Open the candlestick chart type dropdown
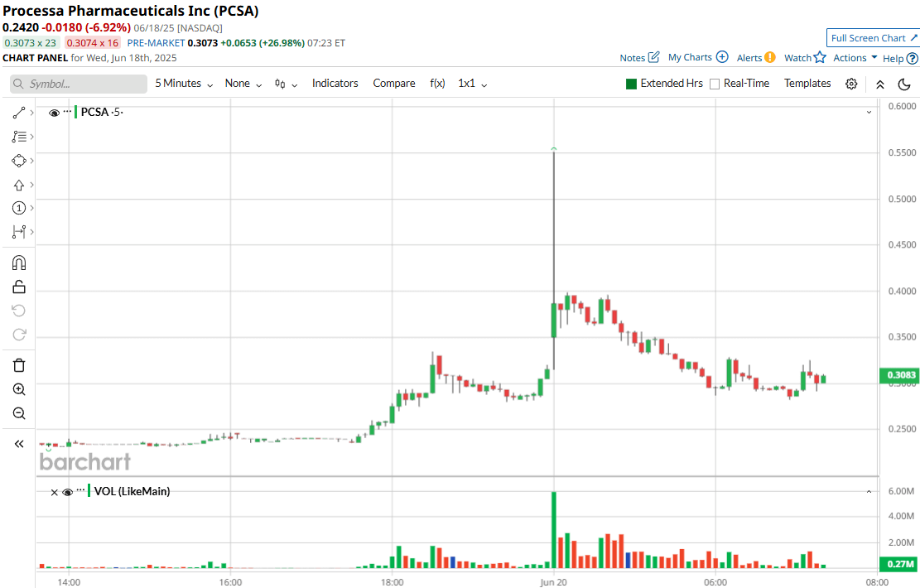The image size is (920, 588). (286, 84)
